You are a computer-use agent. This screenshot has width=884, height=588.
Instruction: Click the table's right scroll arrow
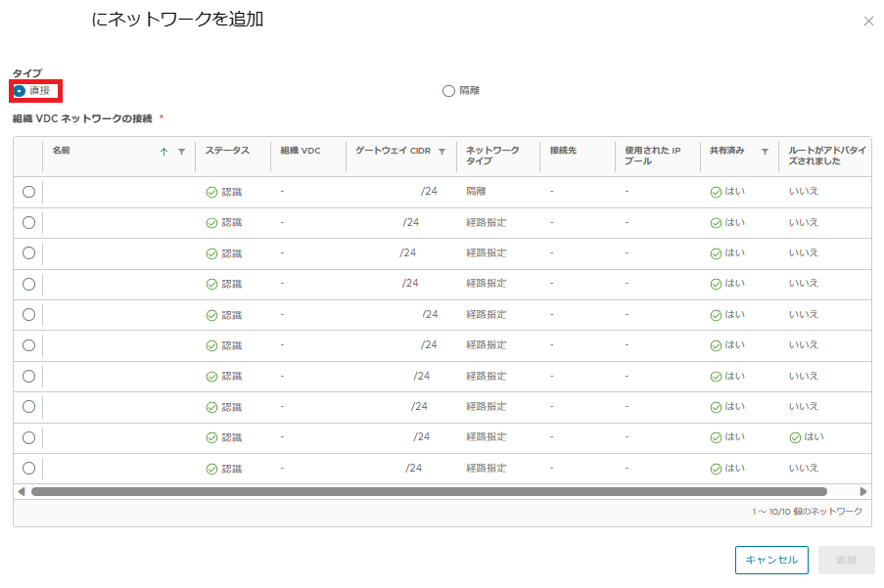pyautogui.click(x=863, y=491)
